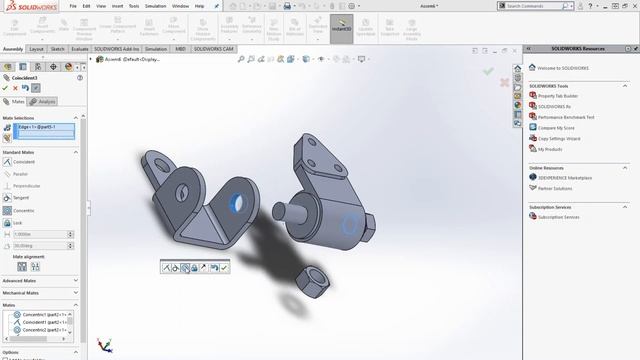Switch to the Analysis tab
The width and height of the screenshot is (640, 360).
42,101
